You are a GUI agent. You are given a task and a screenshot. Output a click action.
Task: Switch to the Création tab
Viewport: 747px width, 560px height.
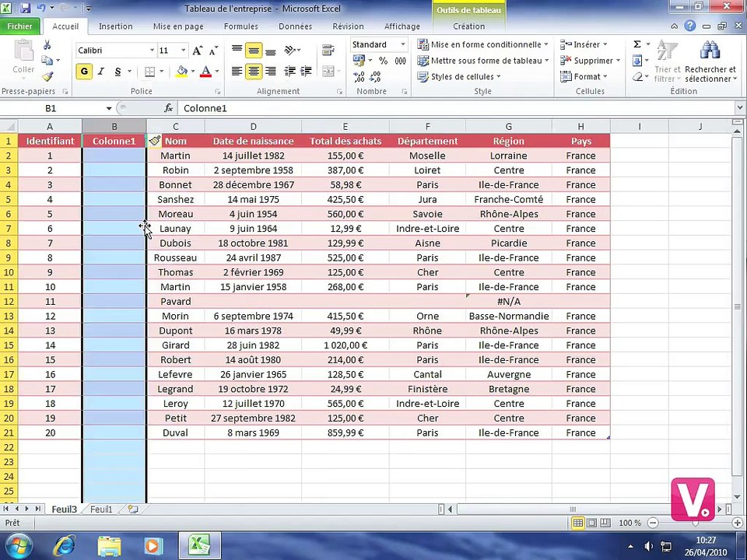[x=469, y=26]
